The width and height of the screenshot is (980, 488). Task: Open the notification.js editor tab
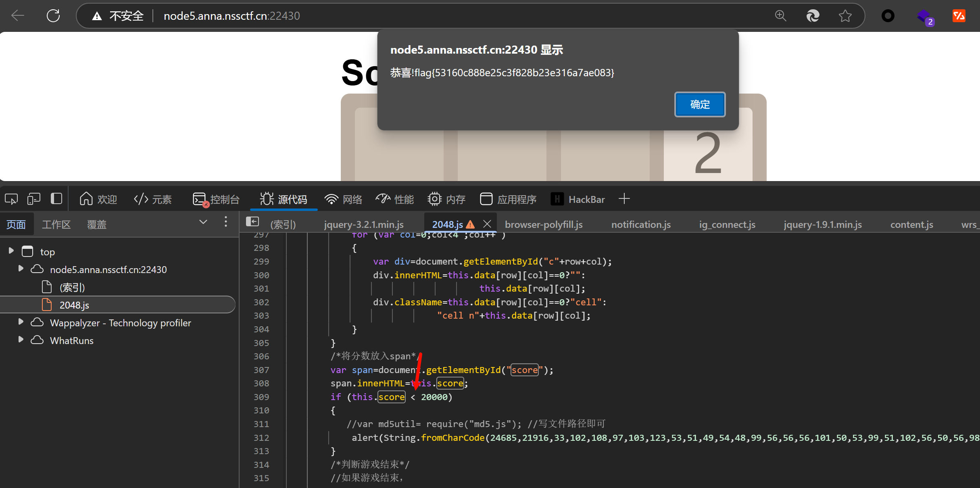point(641,225)
